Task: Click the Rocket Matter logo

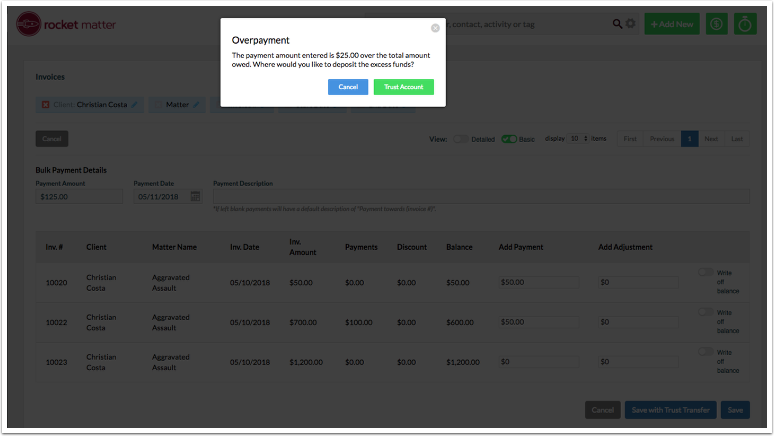Action: 66,24
